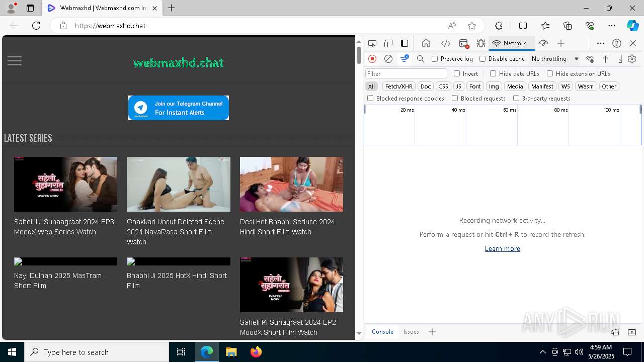The width and height of the screenshot is (644, 362).
Task: Filter requests by Other
Action: click(x=609, y=86)
